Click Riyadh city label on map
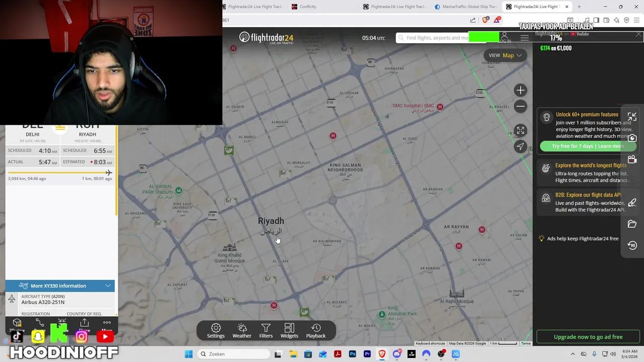644x362 pixels. point(271,221)
